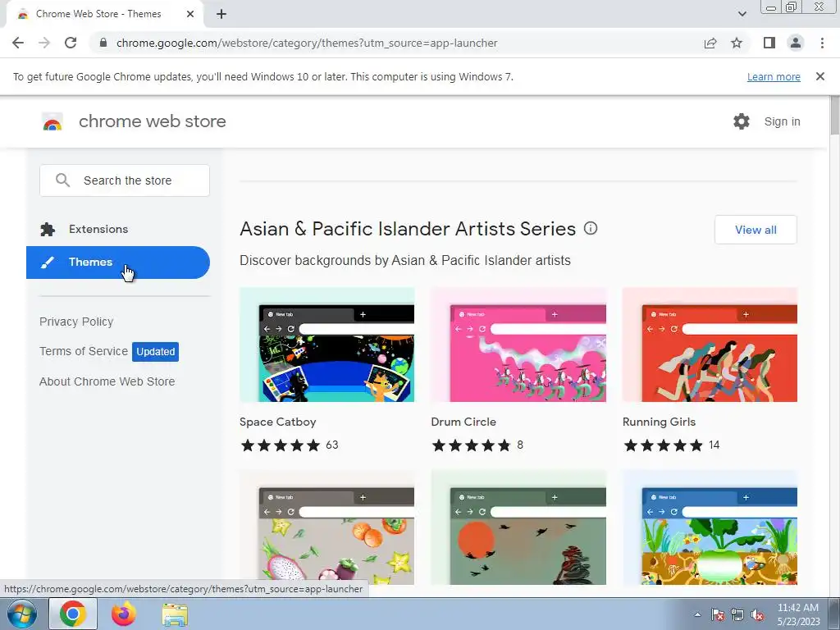The image size is (840, 630).
Task: Expand the tab search chevron
Action: [x=742, y=14]
